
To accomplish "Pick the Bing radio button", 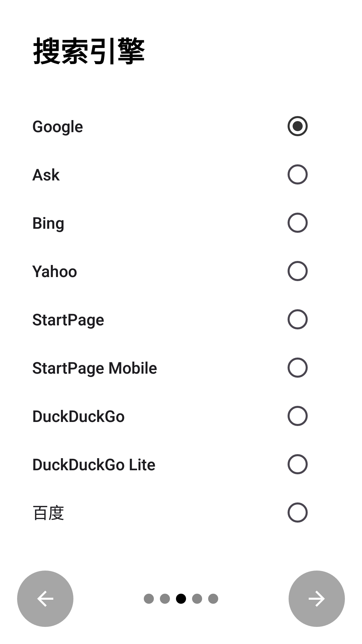I will coord(298,223).
